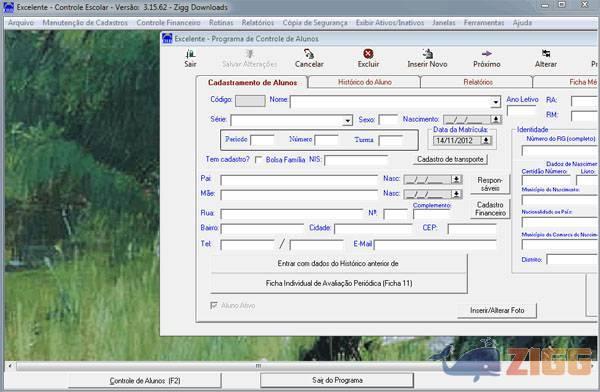The image size is (600, 392).
Task: Click the Período input field
Action: click(x=262, y=140)
